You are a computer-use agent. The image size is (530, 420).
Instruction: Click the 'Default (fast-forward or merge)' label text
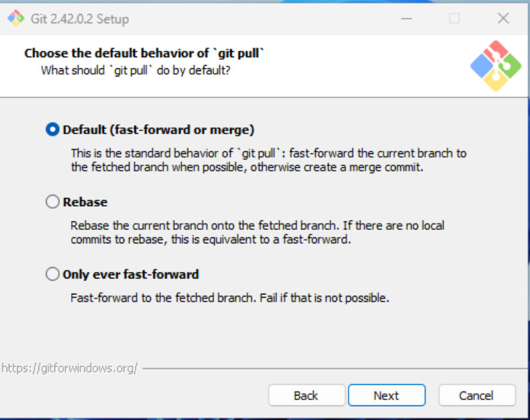[x=158, y=130]
